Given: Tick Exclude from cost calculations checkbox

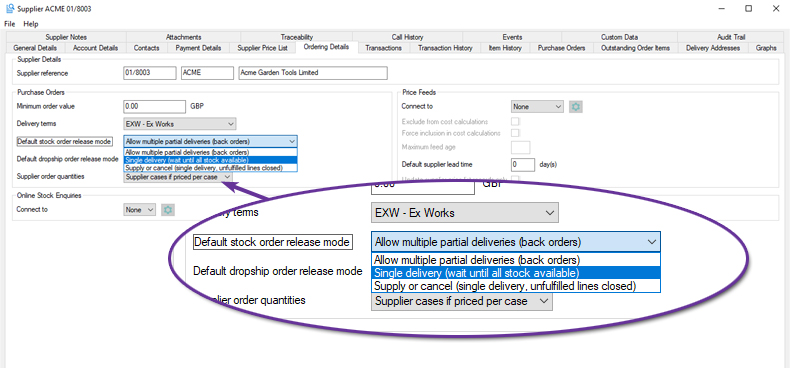Looking at the screenshot, I should pyautogui.click(x=515, y=121).
